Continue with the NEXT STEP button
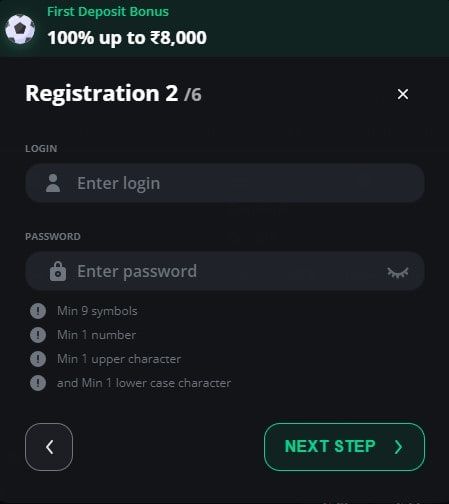The width and height of the screenshot is (449, 504). pos(344,447)
